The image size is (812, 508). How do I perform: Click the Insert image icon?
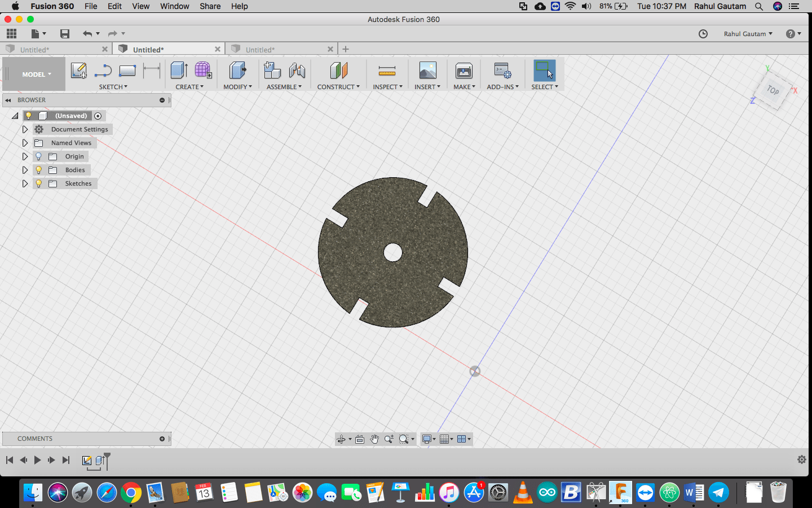pos(427,71)
